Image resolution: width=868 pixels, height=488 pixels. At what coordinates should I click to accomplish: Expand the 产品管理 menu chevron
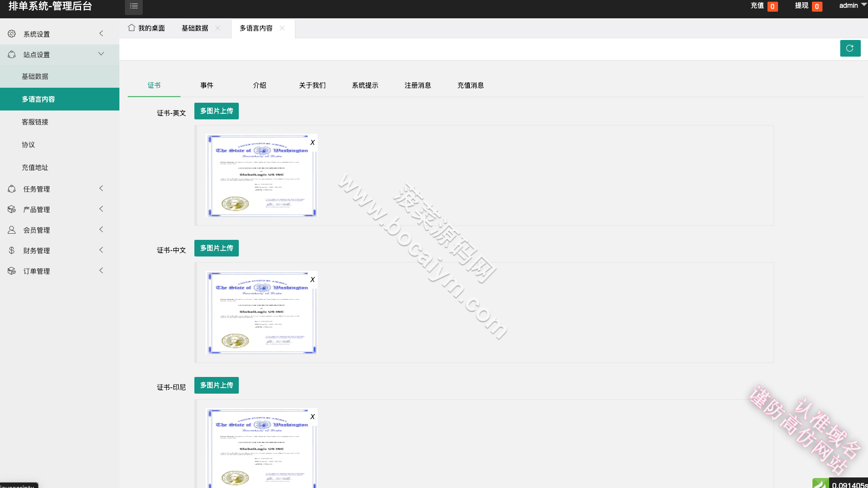101,209
